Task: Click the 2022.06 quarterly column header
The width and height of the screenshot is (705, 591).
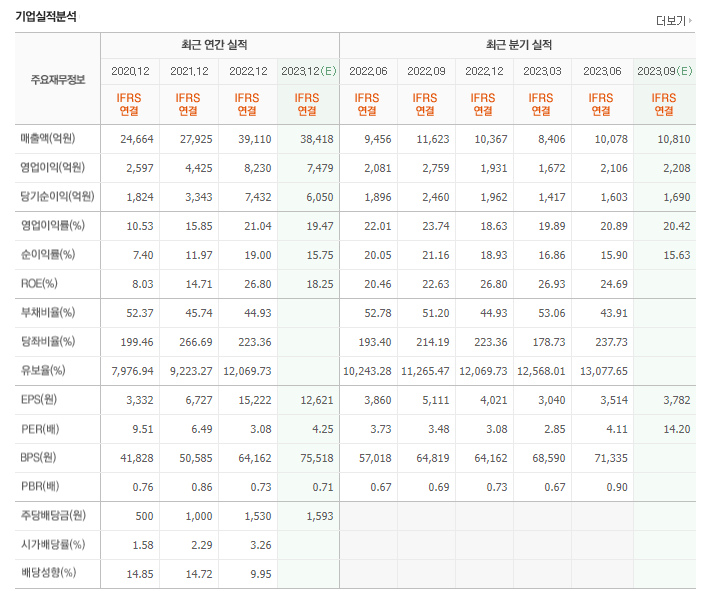Action: tap(368, 71)
